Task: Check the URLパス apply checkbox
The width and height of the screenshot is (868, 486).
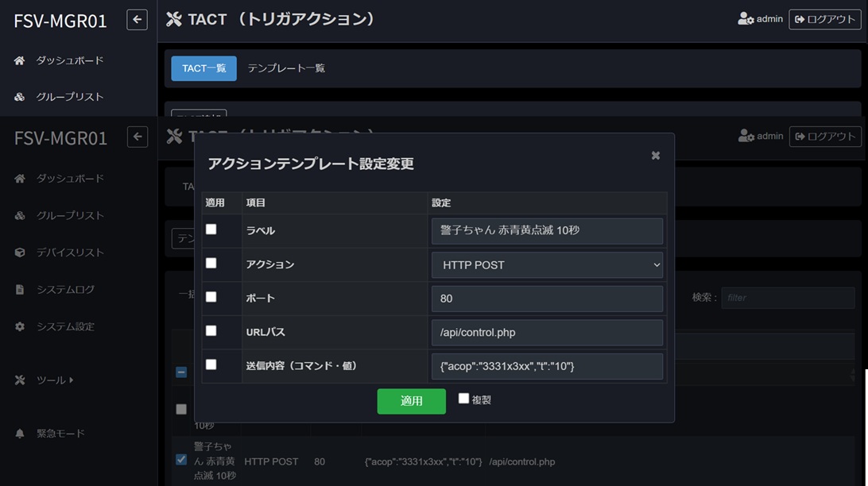Action: coord(211,330)
